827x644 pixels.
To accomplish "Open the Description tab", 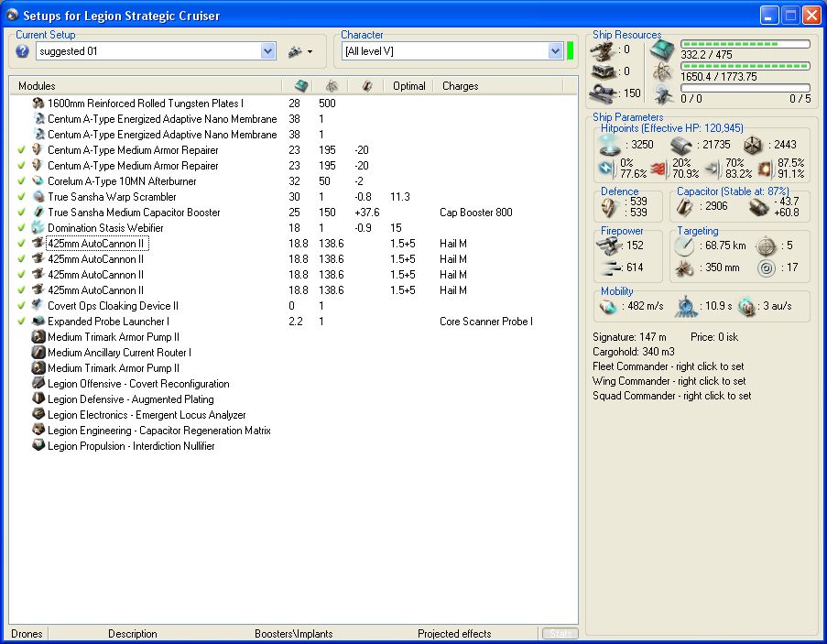I will click(133, 633).
